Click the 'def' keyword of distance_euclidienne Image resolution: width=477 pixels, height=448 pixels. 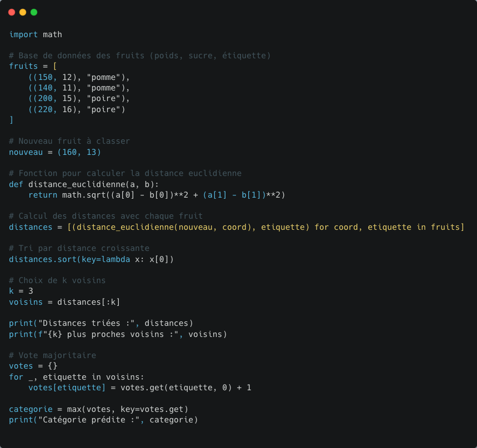pos(16,184)
